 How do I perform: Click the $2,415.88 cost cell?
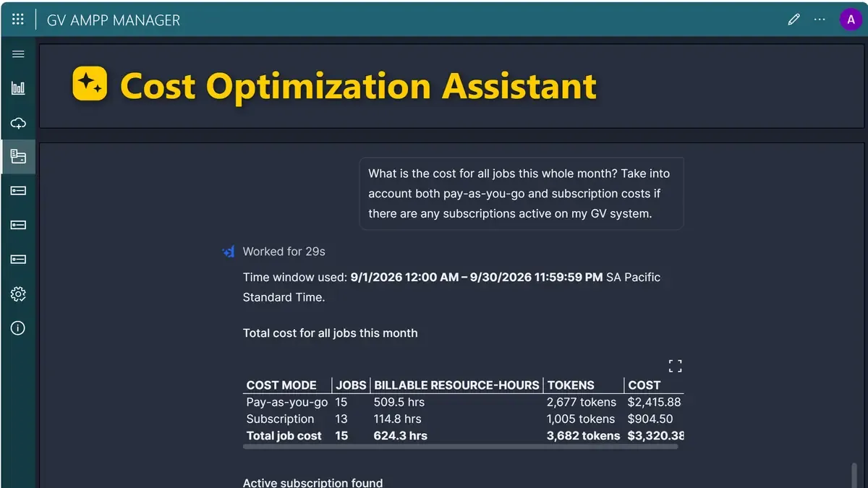click(654, 402)
